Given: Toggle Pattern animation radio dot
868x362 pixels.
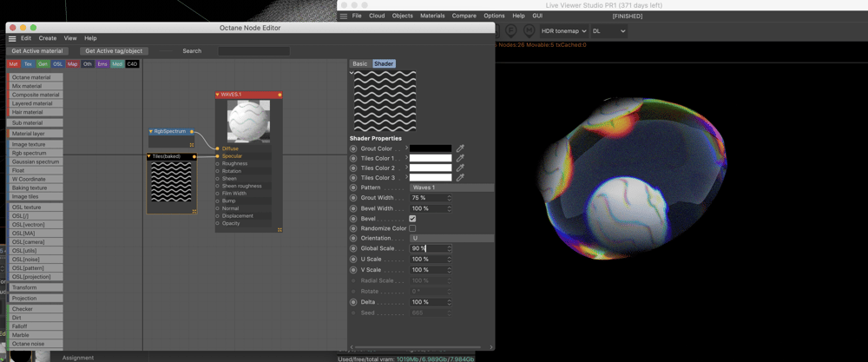Looking at the screenshot, I should click(353, 188).
